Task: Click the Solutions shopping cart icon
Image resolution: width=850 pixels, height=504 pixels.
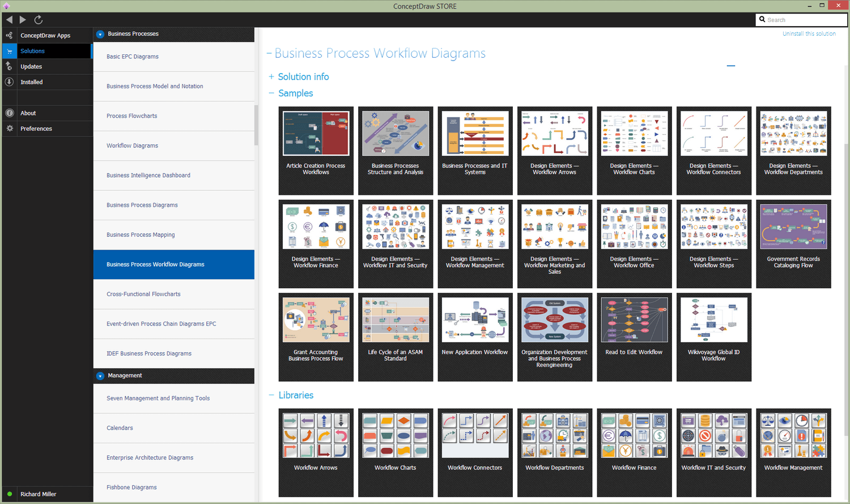Action: (10, 51)
